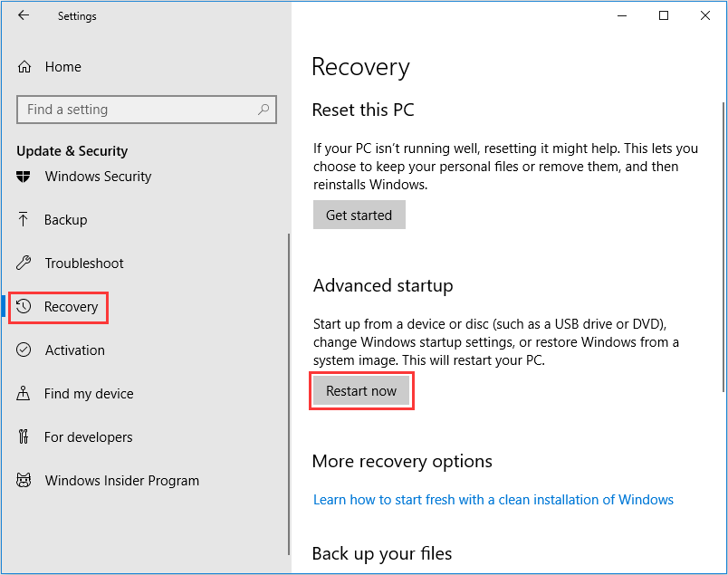
Task: Click the Windows Security shield icon
Action: pos(25,177)
